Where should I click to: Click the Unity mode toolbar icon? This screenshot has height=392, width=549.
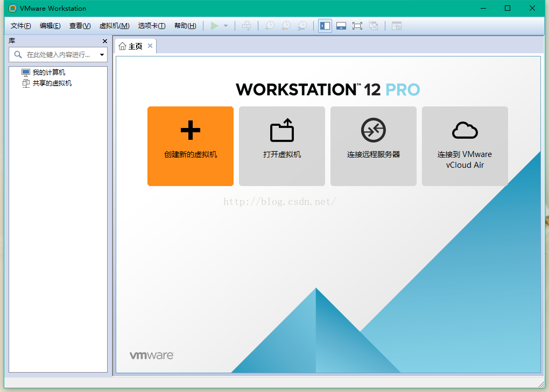tap(374, 26)
